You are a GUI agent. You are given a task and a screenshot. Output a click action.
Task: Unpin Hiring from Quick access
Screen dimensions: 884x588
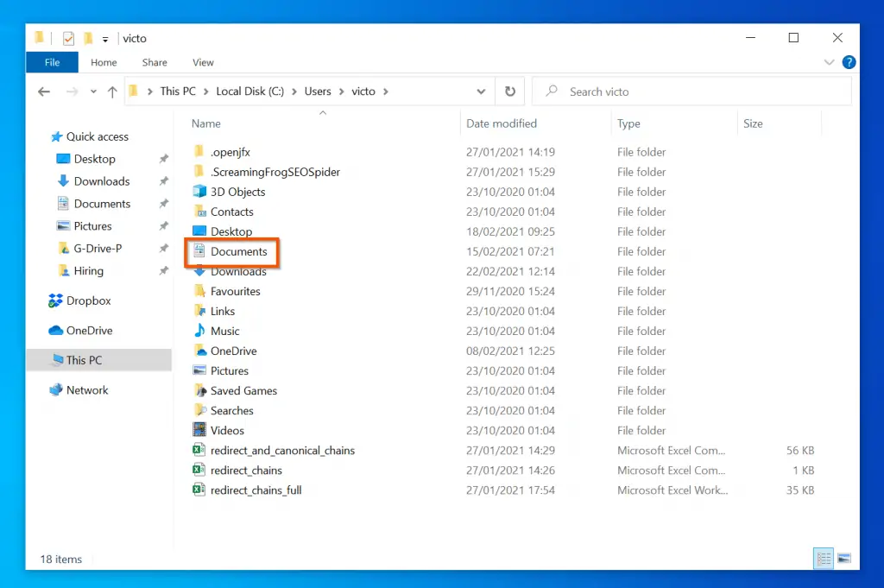[x=163, y=270]
